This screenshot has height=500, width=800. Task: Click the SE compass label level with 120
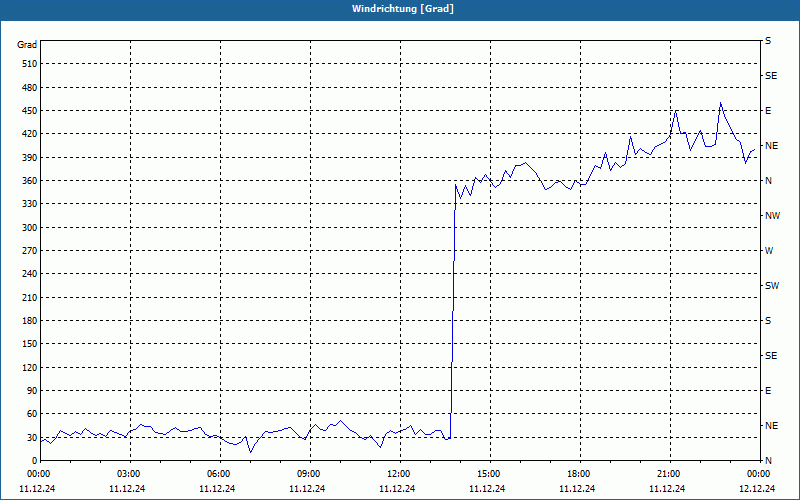(x=771, y=356)
